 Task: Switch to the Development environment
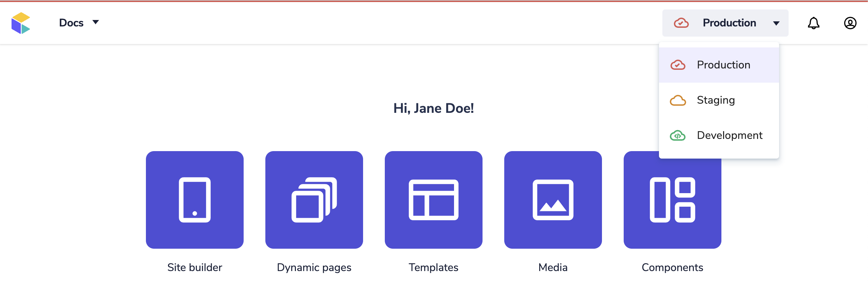[x=730, y=136]
